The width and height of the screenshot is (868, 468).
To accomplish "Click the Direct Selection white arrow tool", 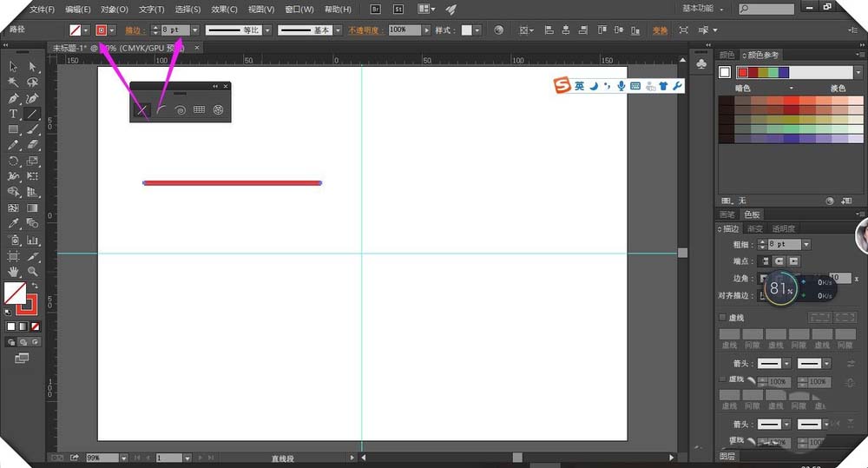I will (32, 67).
